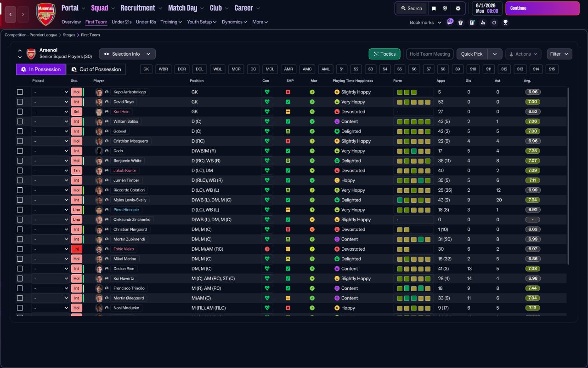
Task: Click Karl Hein's yellow match sharpness icon
Action: [x=288, y=112]
